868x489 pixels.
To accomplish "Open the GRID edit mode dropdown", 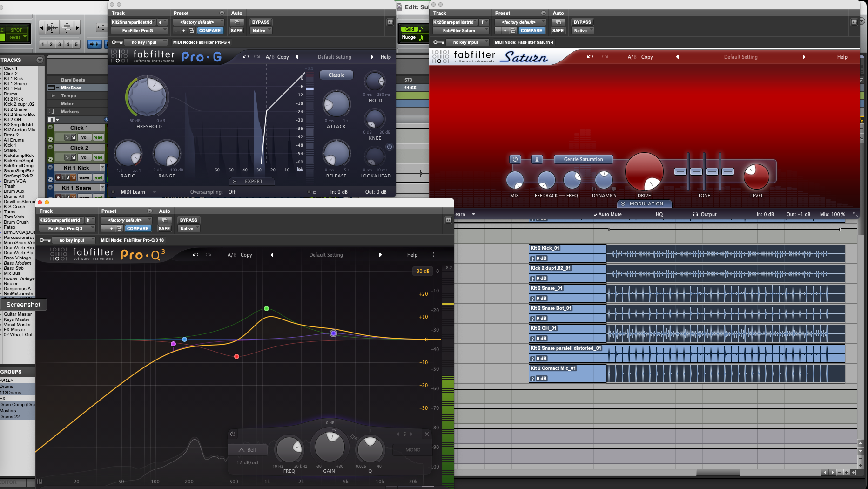I will click(19, 37).
